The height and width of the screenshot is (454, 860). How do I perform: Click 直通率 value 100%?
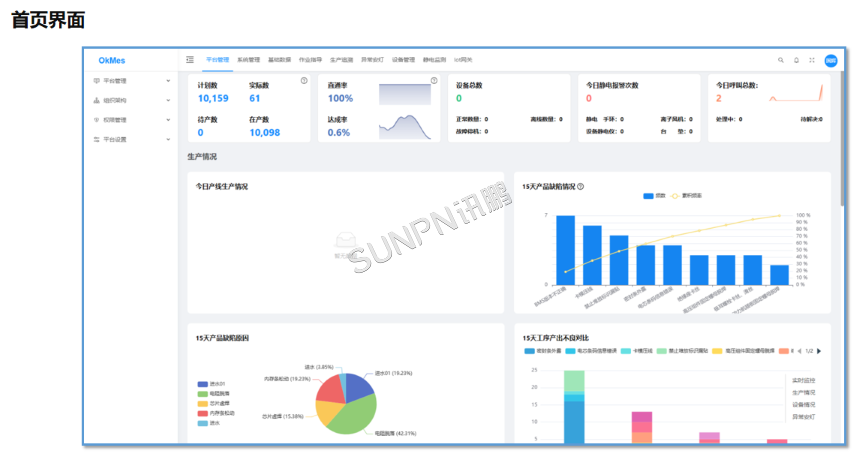(341, 99)
